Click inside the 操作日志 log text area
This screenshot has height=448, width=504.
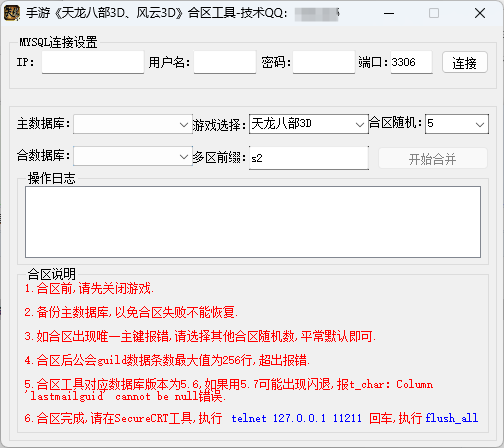point(253,222)
